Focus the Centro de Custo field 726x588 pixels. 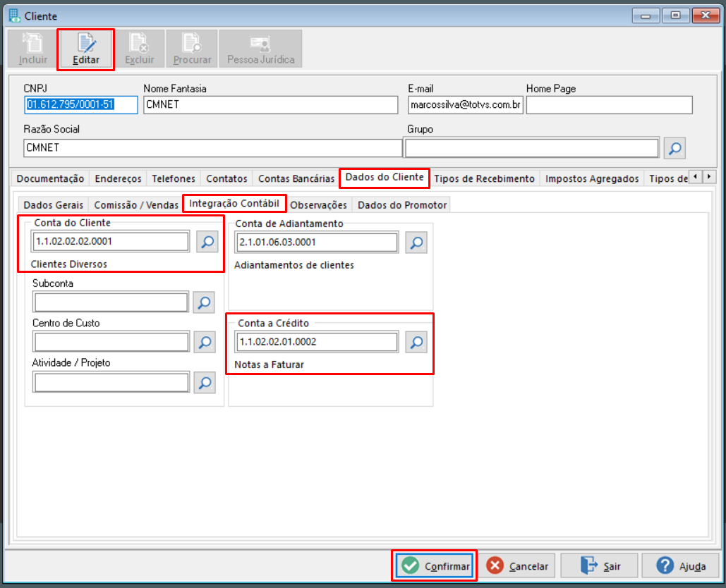point(111,342)
